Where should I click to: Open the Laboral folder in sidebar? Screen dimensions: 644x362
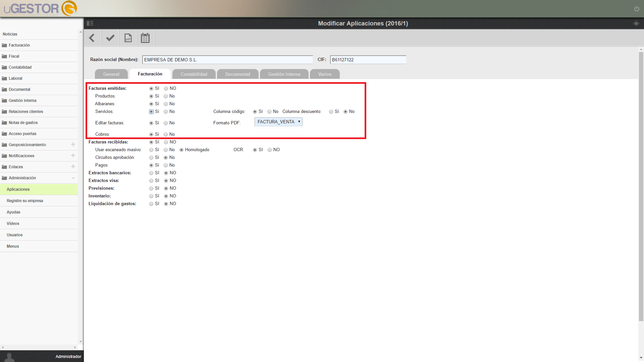39,78
